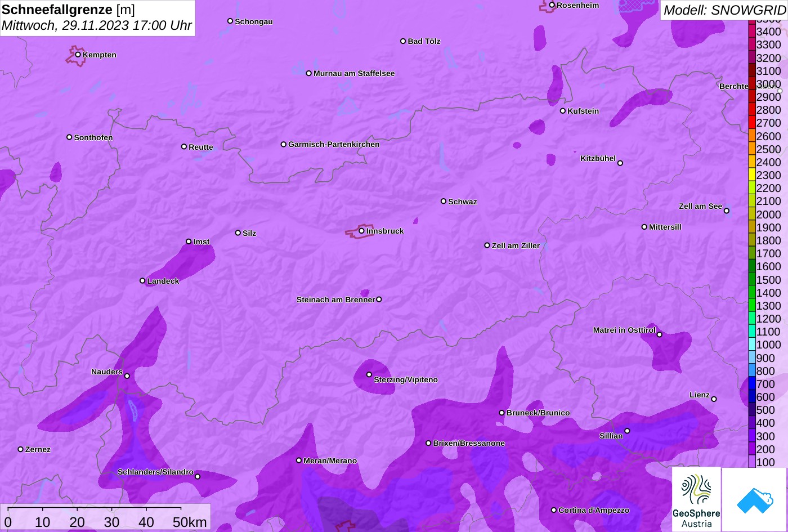Click the 2300 m yellow legend swatch
Viewport: 788px width, 532px height.
pos(752,175)
